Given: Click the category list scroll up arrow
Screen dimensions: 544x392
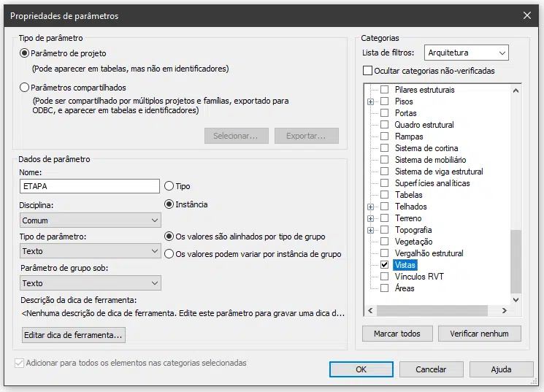Looking at the screenshot, I should click(x=516, y=91).
